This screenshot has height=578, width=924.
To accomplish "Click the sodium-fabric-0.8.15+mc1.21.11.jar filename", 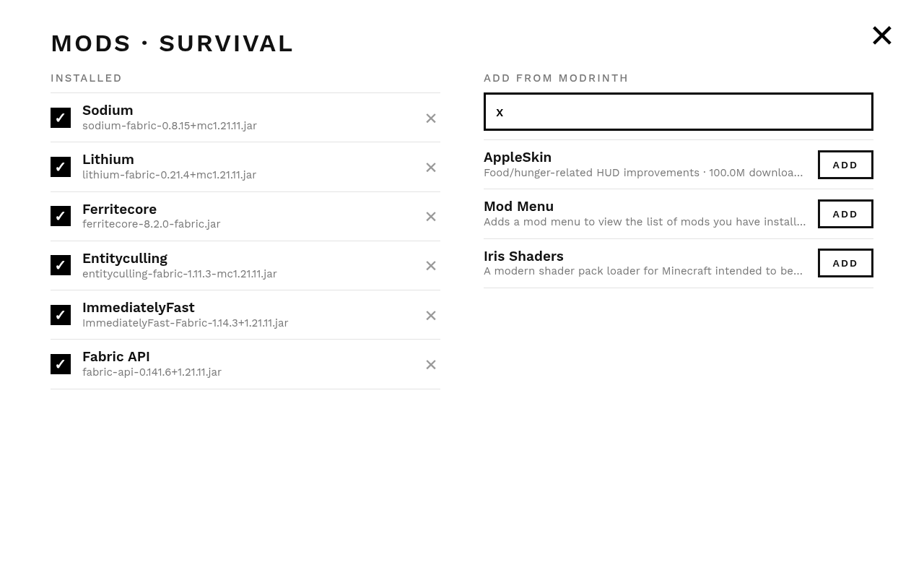I will pos(170,126).
